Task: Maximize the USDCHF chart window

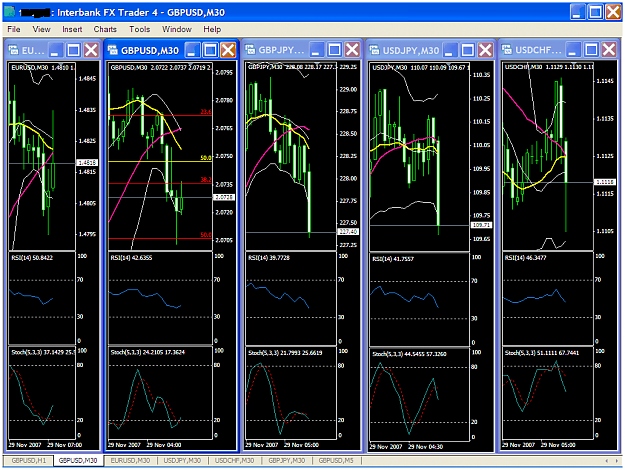Action: (x=591, y=50)
